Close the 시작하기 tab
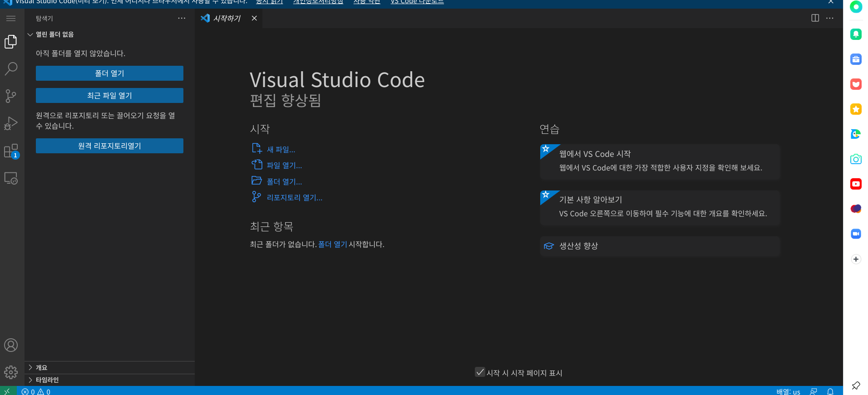The image size is (868, 395). point(254,18)
